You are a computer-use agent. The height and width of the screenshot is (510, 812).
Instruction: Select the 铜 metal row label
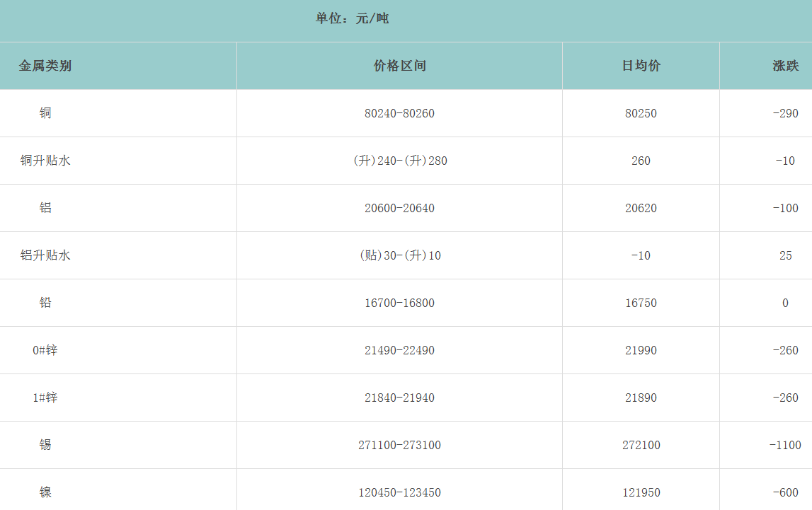[x=45, y=113]
